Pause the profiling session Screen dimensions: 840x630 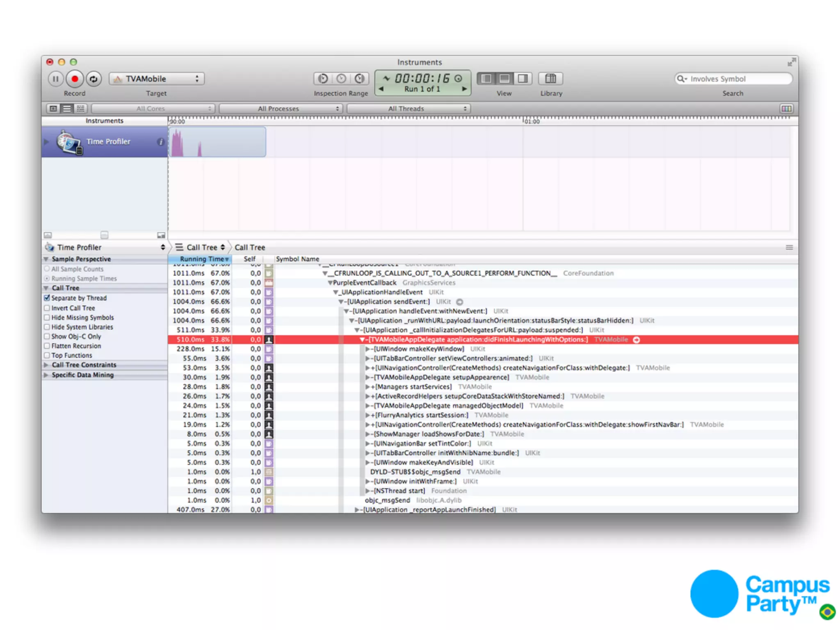55,79
